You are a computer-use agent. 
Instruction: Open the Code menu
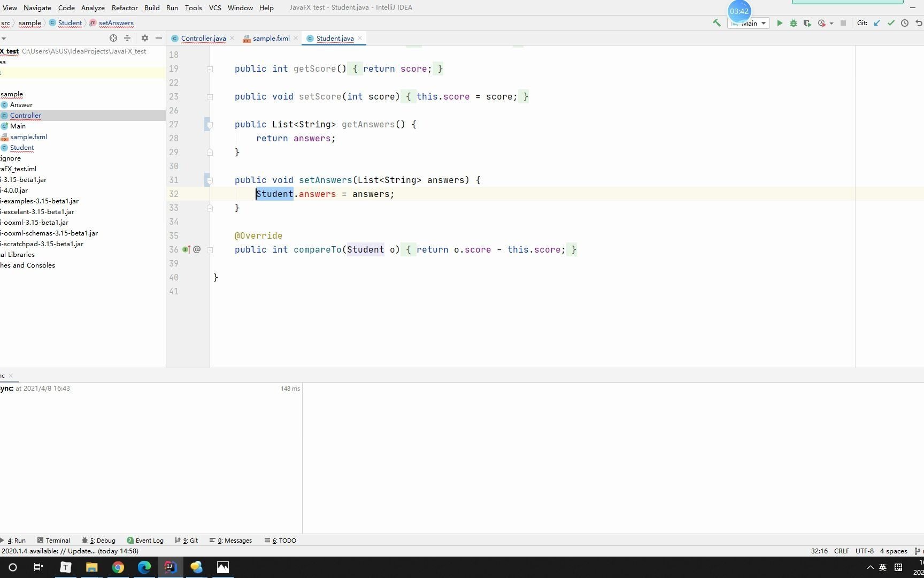66,7
